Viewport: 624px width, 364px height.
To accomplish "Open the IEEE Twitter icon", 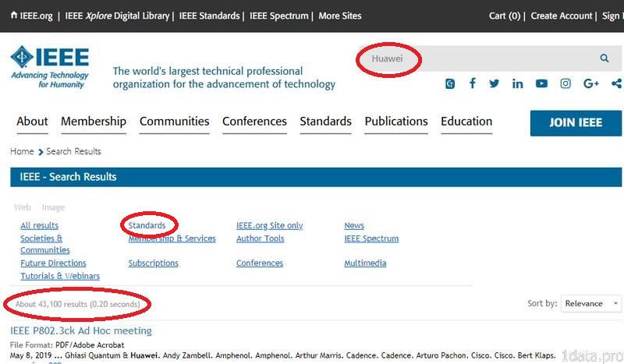I will [495, 83].
